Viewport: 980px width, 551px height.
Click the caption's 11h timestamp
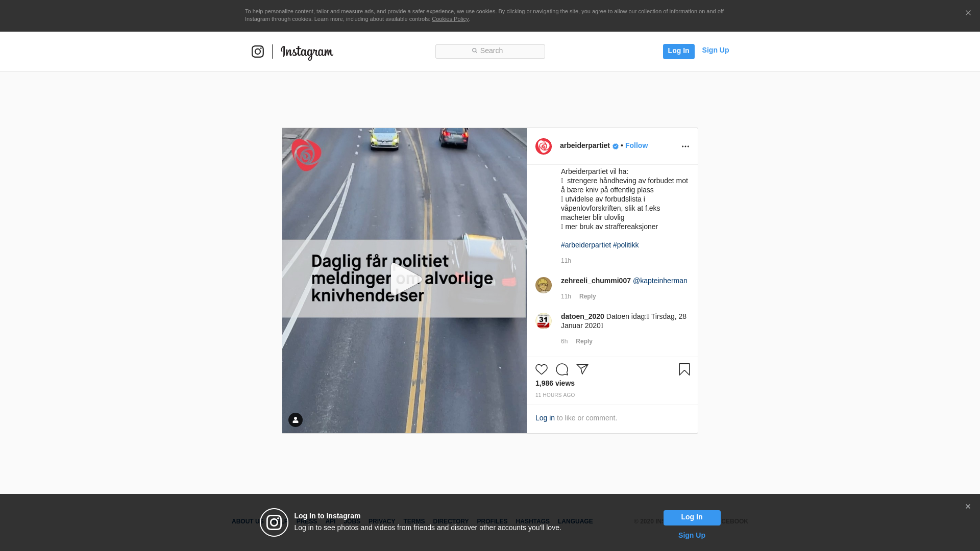(x=566, y=261)
